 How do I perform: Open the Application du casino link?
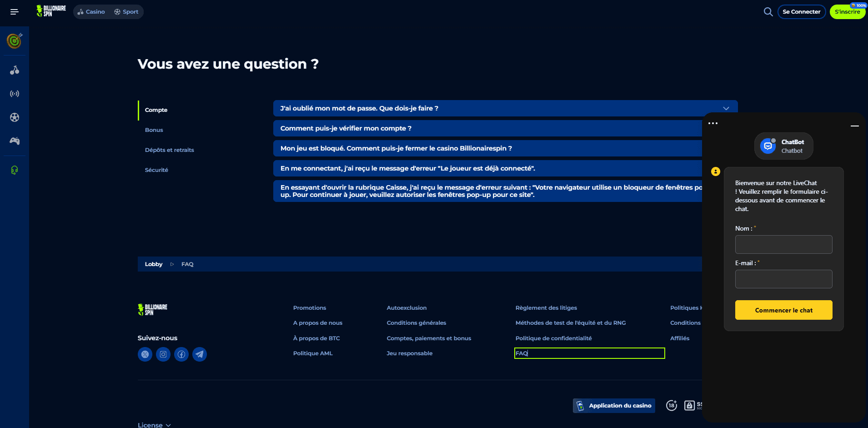614,405
